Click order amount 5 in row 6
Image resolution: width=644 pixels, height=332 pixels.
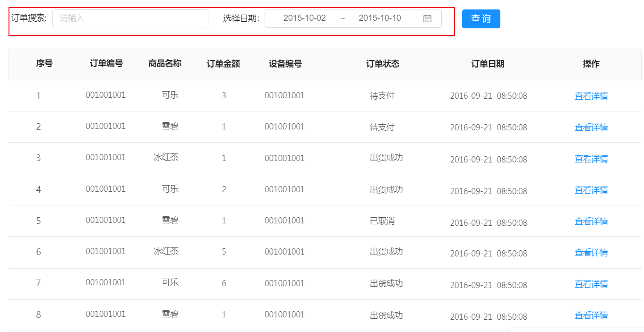(224, 252)
